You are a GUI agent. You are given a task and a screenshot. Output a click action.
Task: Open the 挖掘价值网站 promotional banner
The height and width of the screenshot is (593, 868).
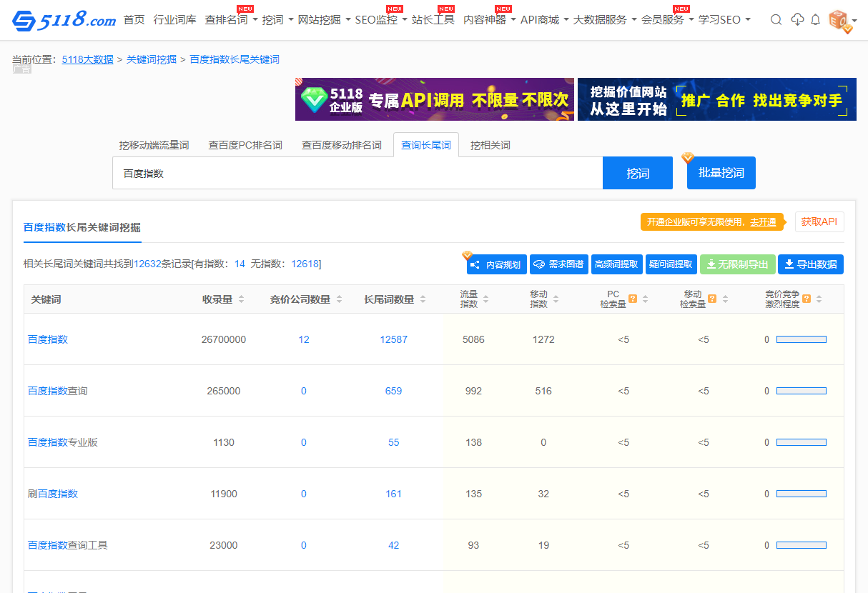pos(717,99)
